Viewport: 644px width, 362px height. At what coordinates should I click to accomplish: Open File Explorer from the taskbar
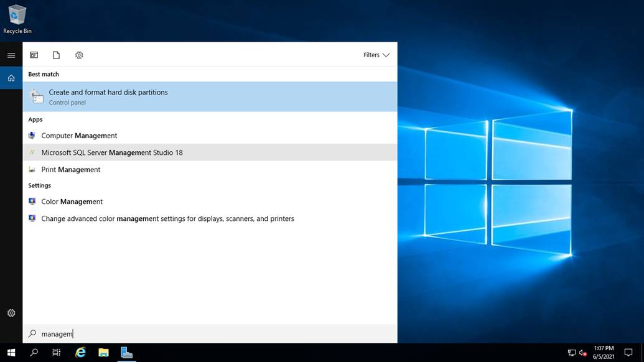(103, 352)
